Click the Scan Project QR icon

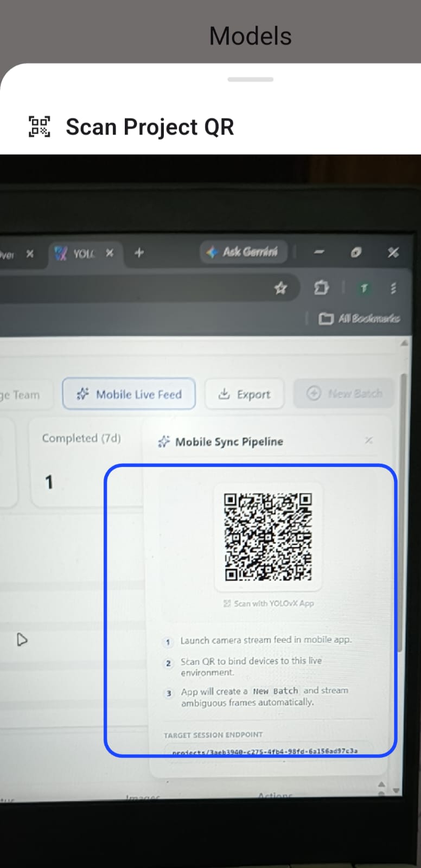(39, 126)
